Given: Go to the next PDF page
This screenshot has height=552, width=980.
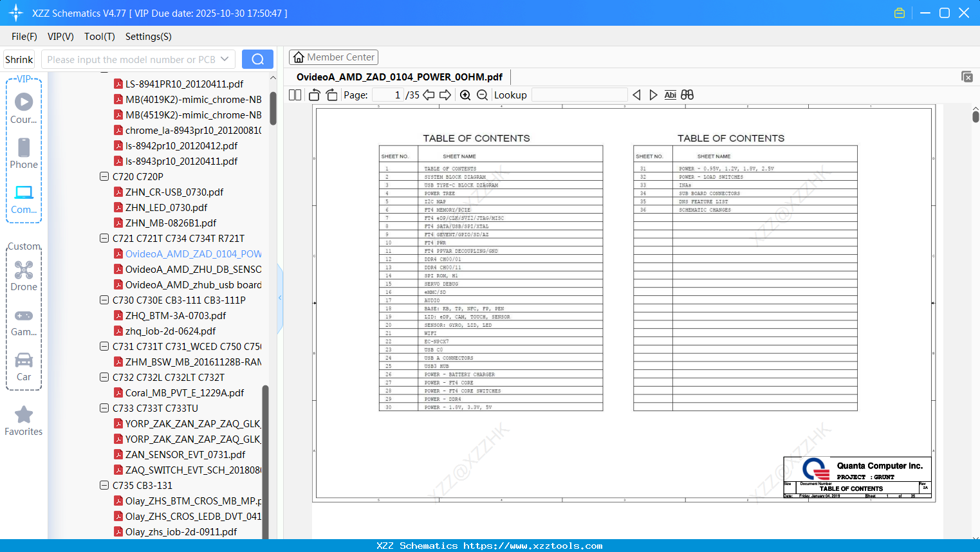Looking at the screenshot, I should pos(445,95).
